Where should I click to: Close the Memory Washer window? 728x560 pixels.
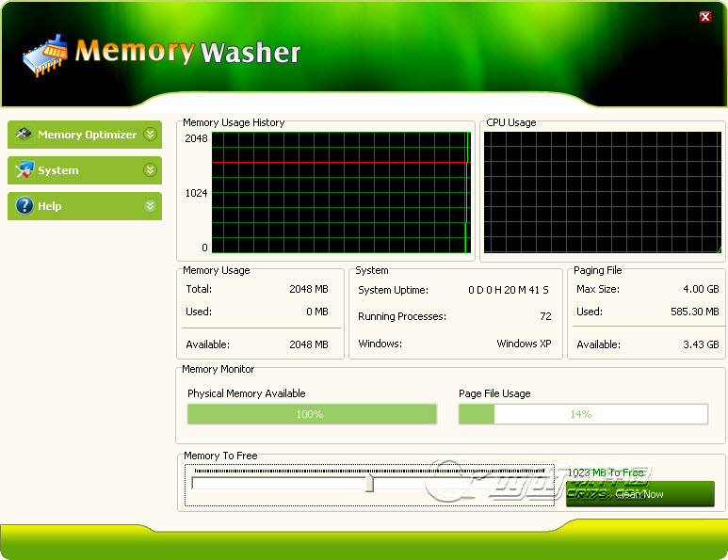[x=705, y=17]
